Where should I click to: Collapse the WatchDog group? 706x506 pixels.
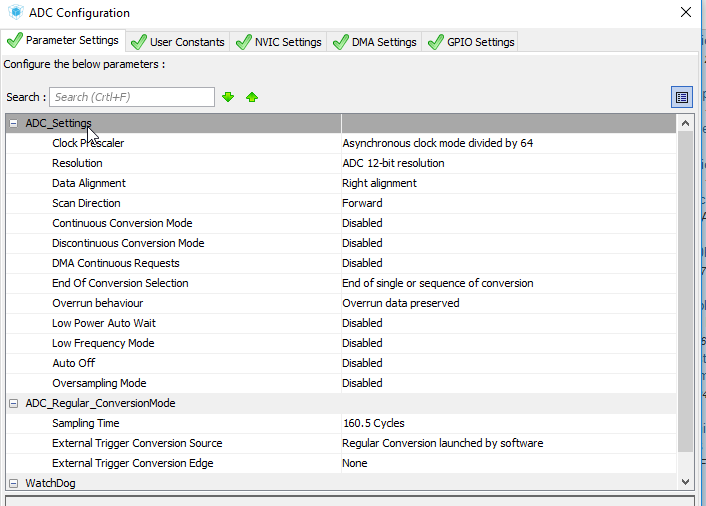pos(14,483)
